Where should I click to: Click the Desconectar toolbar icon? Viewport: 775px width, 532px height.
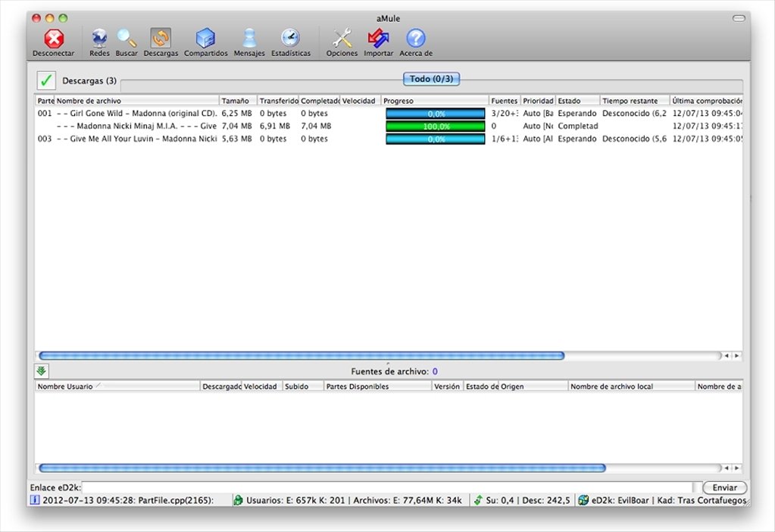tap(53, 43)
